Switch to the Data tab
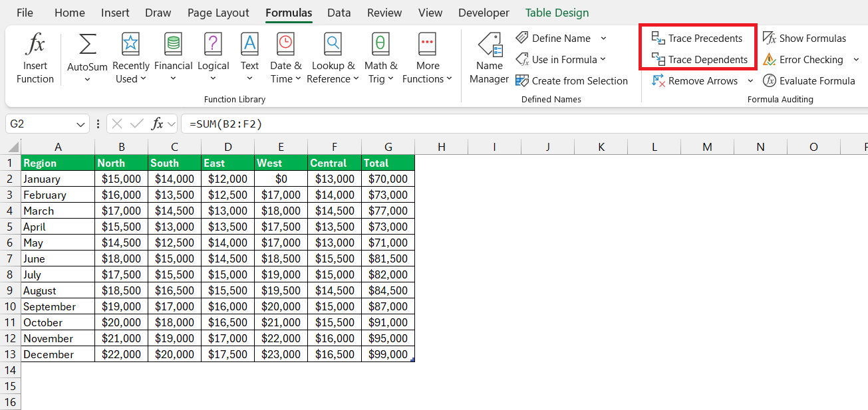The width and height of the screenshot is (868, 410). (339, 13)
